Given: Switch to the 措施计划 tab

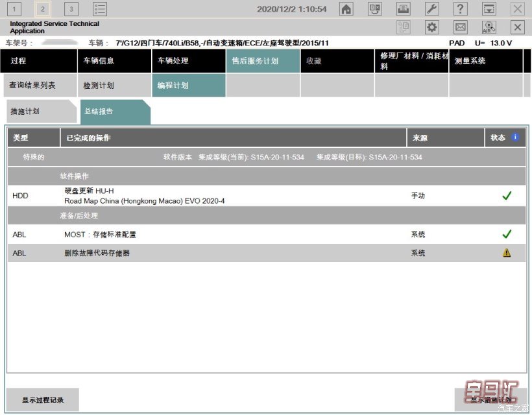Looking at the screenshot, I should tap(39, 112).
